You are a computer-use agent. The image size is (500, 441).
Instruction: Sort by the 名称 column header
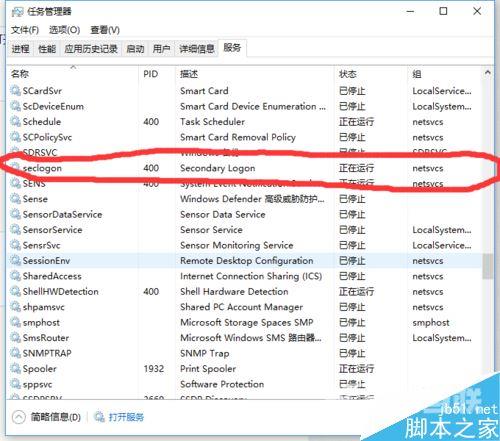click(73, 74)
